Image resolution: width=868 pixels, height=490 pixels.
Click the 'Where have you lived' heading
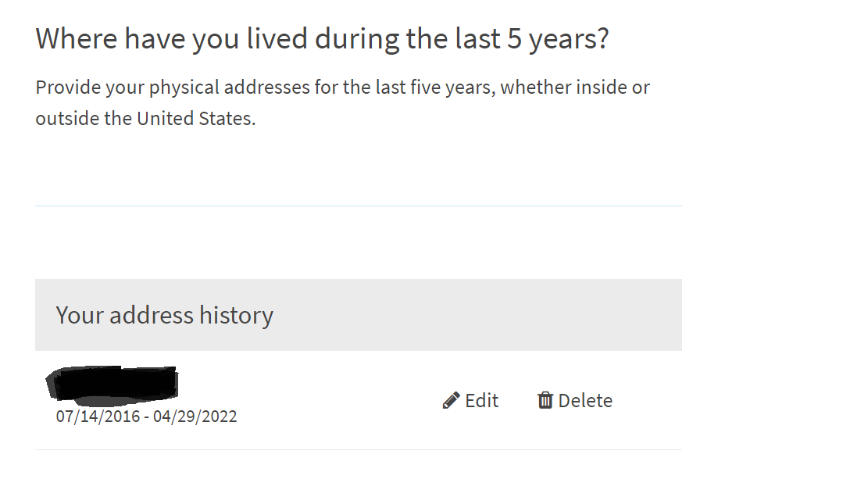[x=322, y=39]
